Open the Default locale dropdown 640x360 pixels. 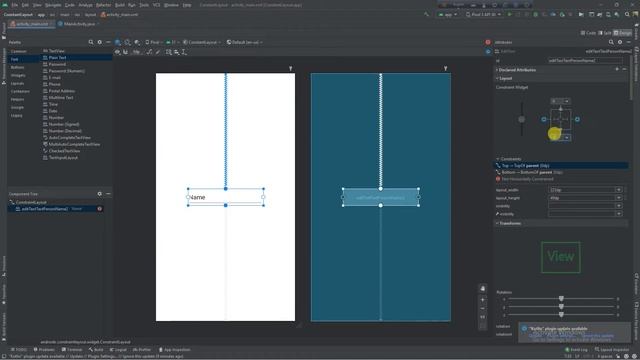pyautogui.click(x=245, y=42)
